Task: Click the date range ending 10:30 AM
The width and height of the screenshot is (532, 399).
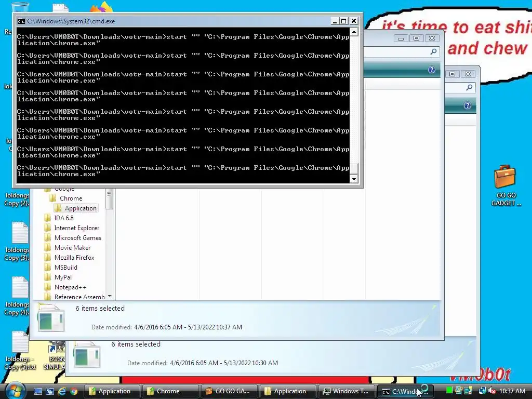Action: point(224,363)
